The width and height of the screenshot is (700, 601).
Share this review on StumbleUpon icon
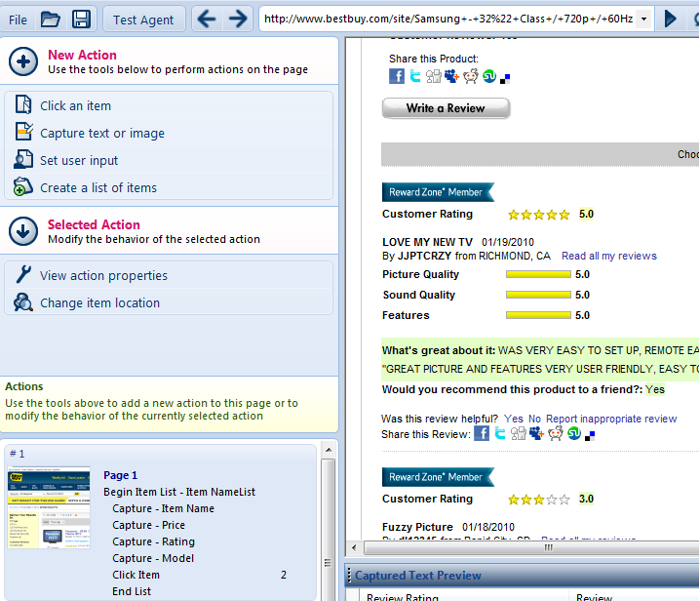click(x=574, y=433)
